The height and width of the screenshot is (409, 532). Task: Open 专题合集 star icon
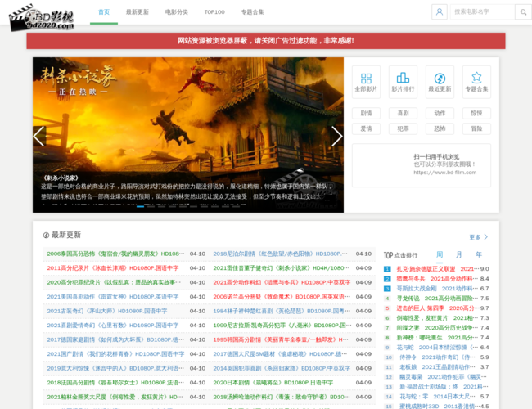(x=476, y=82)
